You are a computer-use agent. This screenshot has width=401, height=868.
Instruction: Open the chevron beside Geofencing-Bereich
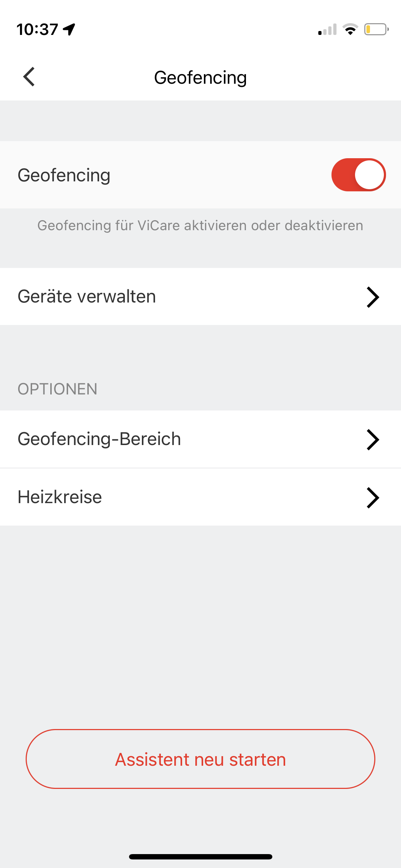point(373,439)
